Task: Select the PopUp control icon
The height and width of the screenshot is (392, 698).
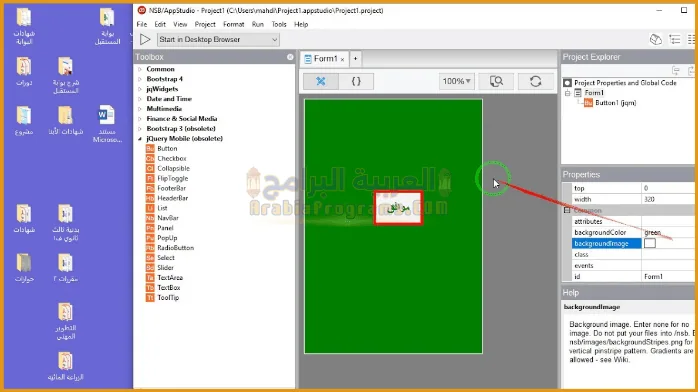Action: (150, 238)
